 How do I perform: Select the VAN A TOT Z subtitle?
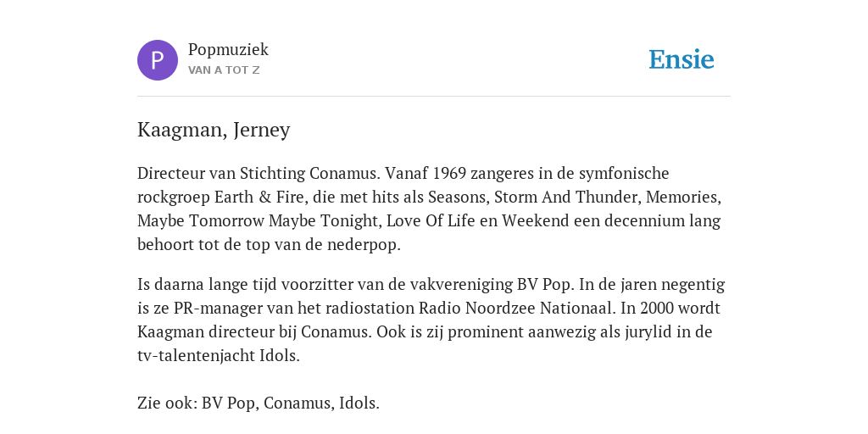pyautogui.click(x=224, y=70)
